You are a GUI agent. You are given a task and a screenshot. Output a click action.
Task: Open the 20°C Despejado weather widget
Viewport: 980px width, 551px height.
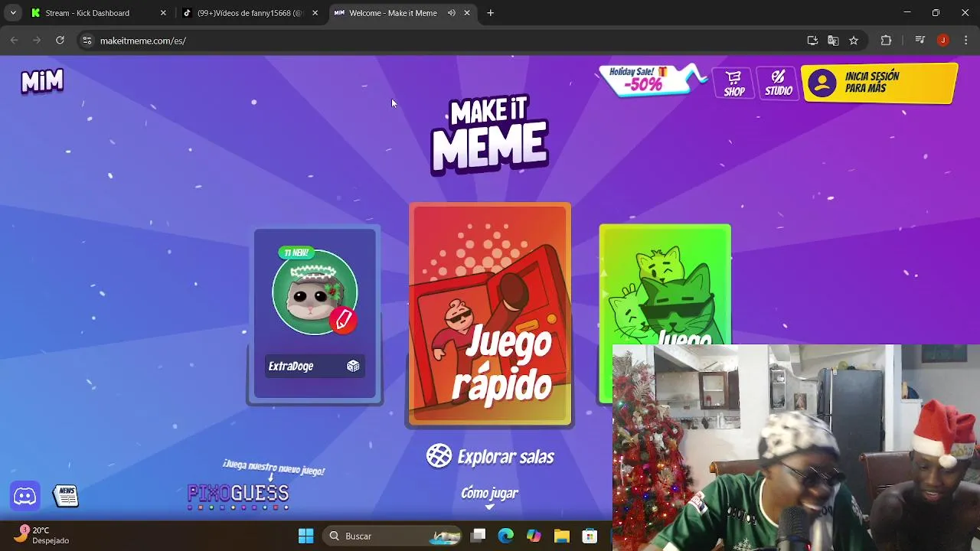point(42,535)
